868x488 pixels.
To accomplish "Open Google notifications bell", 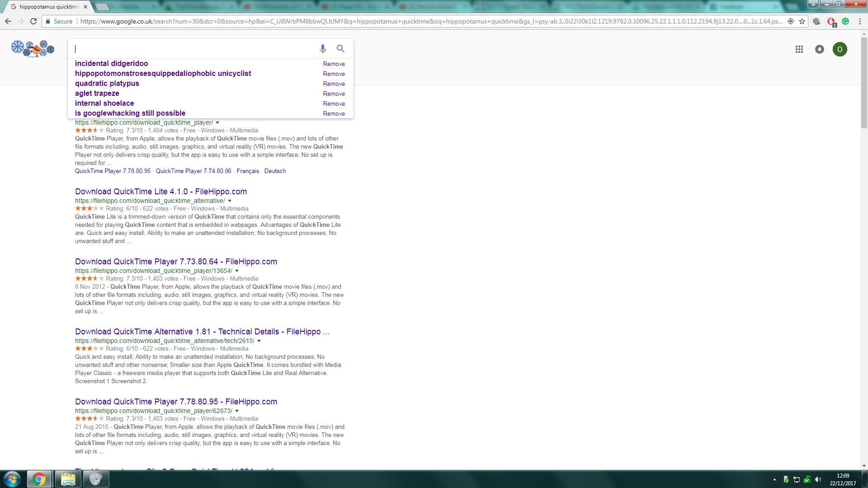I will [x=819, y=49].
